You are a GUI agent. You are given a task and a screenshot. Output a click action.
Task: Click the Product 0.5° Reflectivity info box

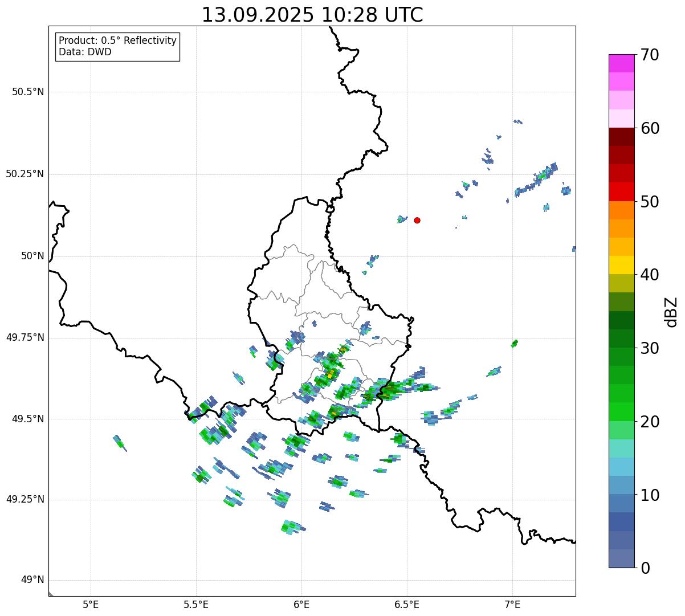pyautogui.click(x=117, y=47)
